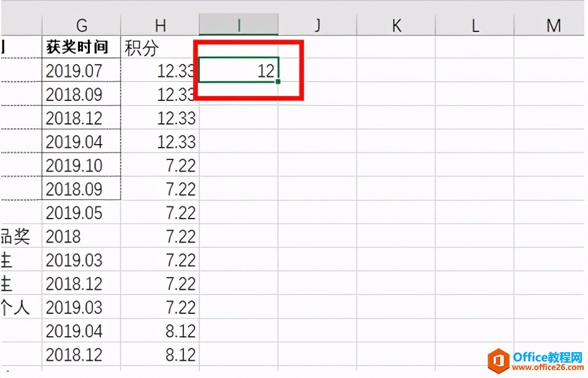This screenshot has width=588, height=378.
Task: Click the 12.33 score next to 2019.04
Action: click(160, 141)
